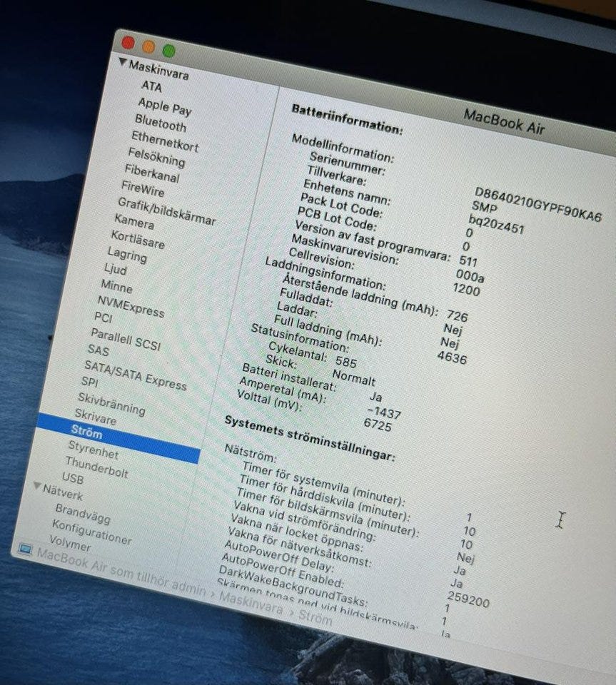
Task: Click the Maskinvarurevision value 000a
Action: click(x=470, y=275)
